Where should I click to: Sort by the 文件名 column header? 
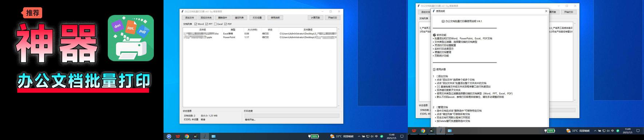click(x=203, y=30)
